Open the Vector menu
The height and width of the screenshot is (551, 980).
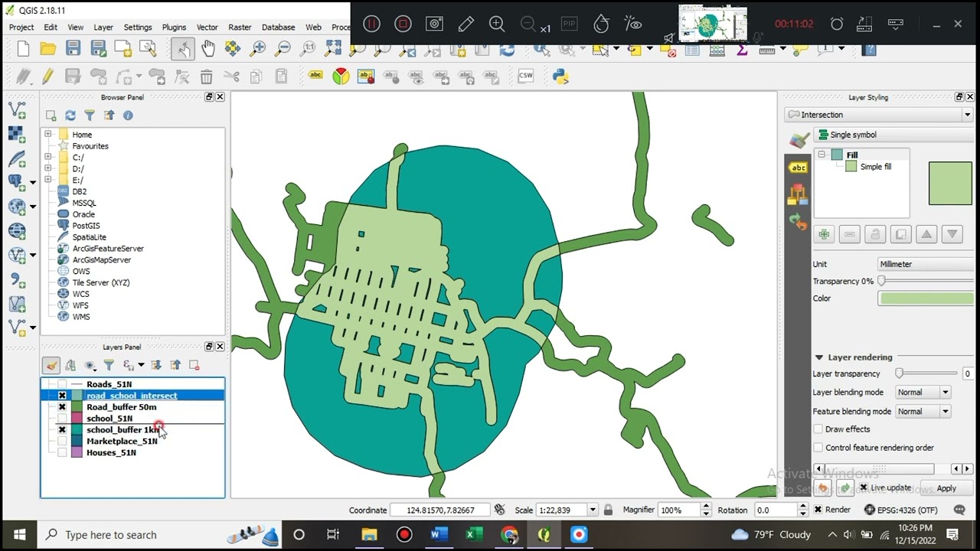(207, 27)
